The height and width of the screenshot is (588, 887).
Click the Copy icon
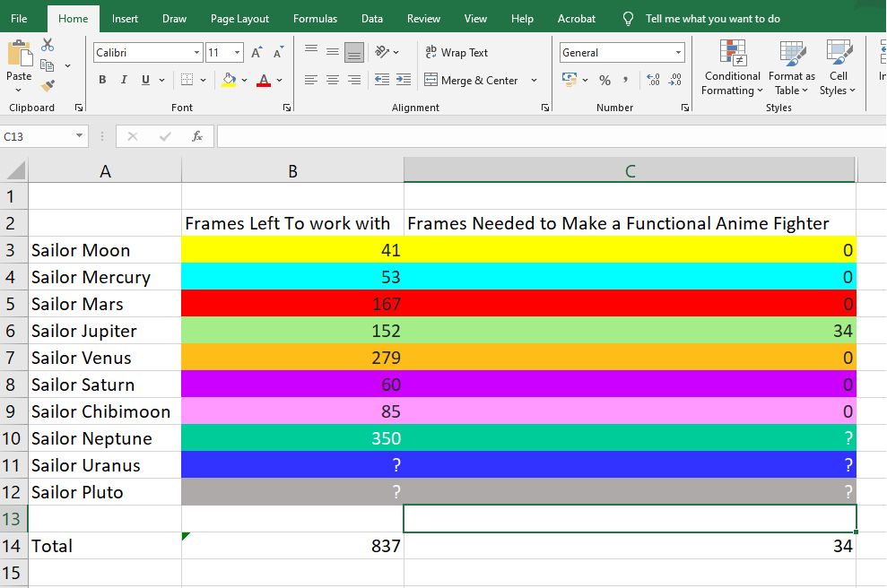coord(48,65)
